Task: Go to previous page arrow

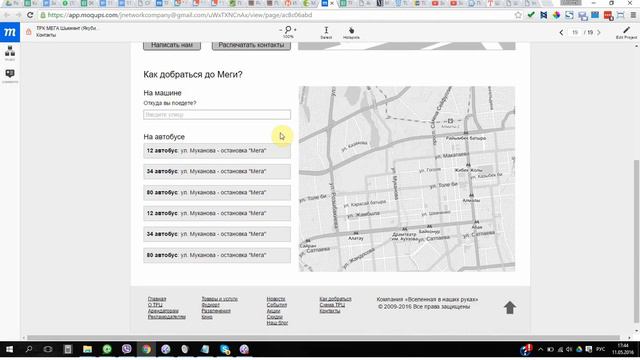Action: (x=561, y=32)
